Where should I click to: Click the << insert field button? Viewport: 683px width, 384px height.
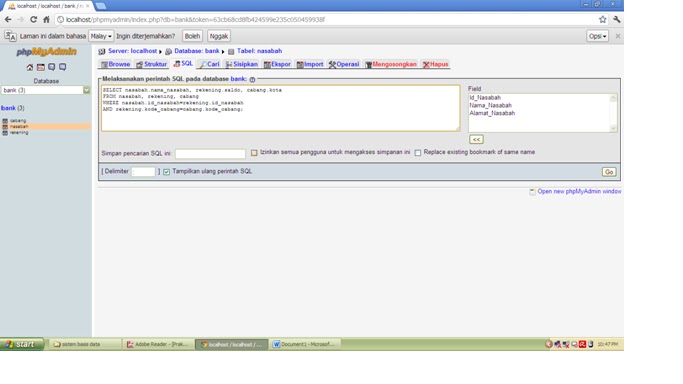476,140
